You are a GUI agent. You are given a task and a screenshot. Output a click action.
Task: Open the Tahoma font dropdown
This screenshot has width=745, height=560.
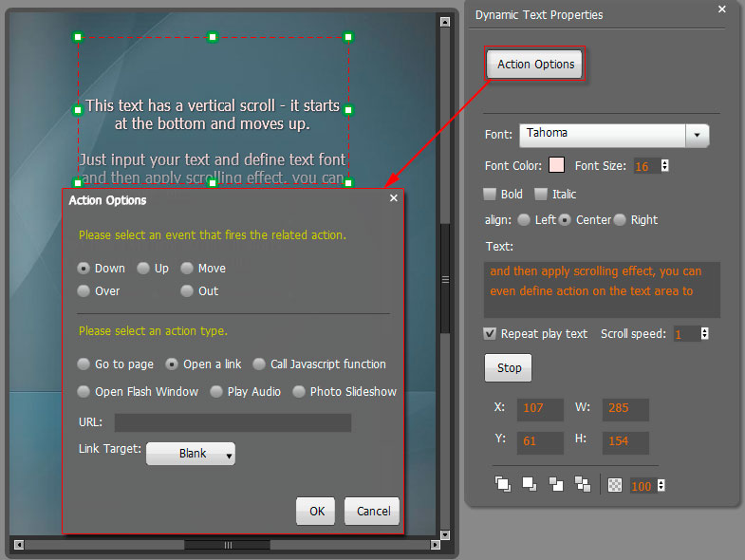(698, 136)
